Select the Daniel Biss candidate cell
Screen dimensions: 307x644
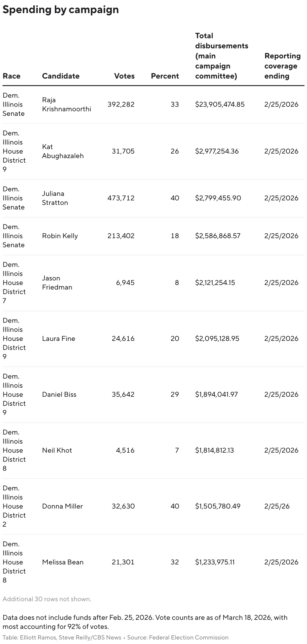tap(59, 395)
